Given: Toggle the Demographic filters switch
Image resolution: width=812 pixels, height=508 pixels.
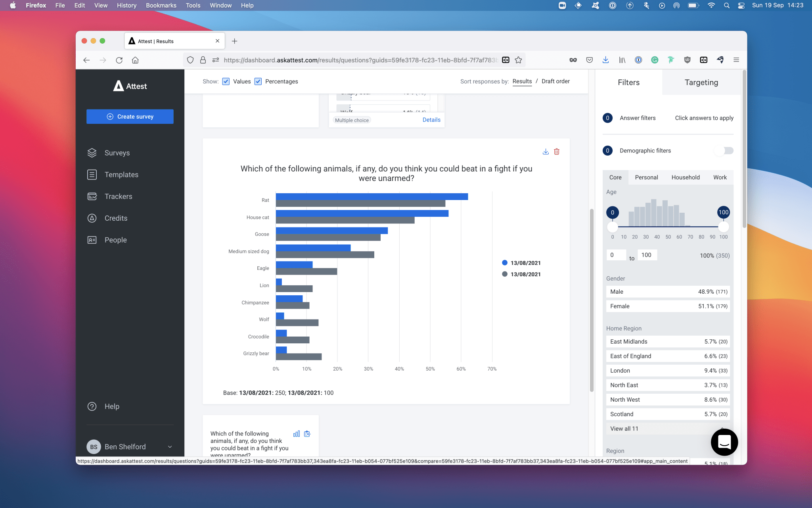Looking at the screenshot, I should click(724, 151).
